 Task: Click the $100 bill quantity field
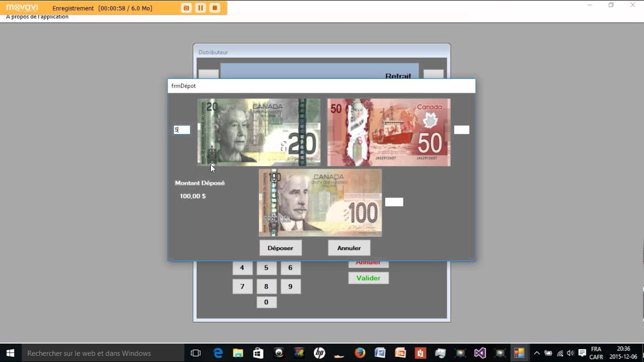[x=394, y=202]
